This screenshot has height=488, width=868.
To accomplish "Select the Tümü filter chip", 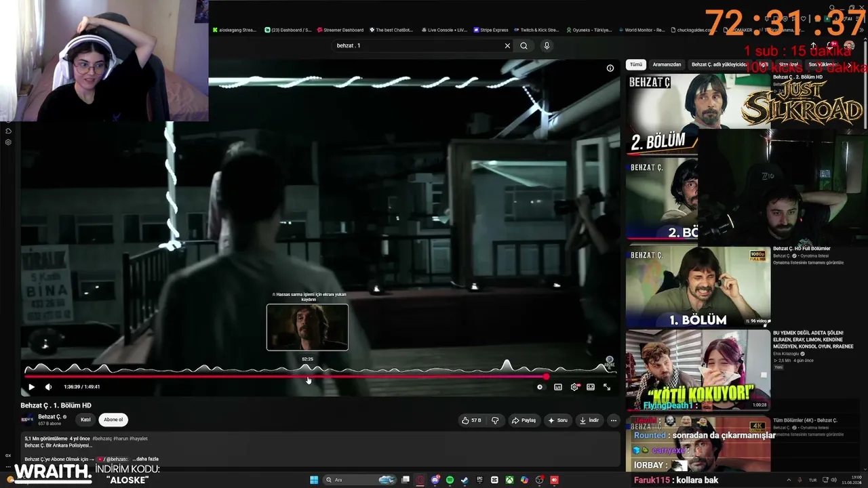I will (635, 64).
